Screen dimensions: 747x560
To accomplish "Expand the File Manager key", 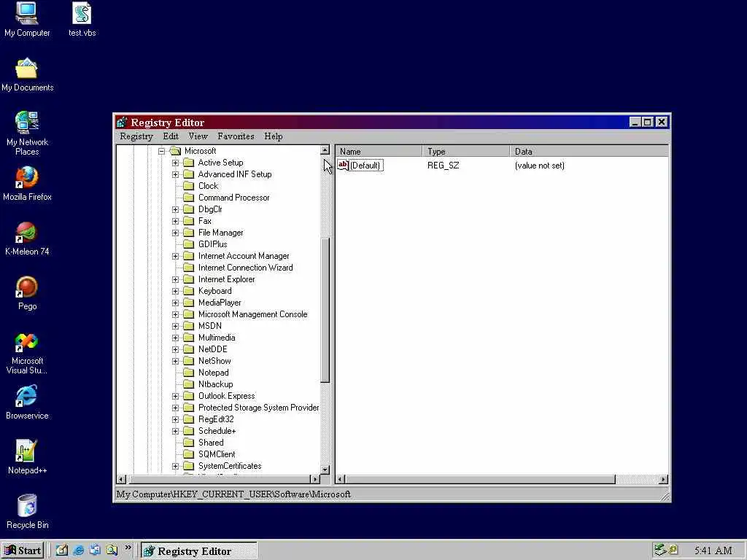I will pyautogui.click(x=175, y=233).
